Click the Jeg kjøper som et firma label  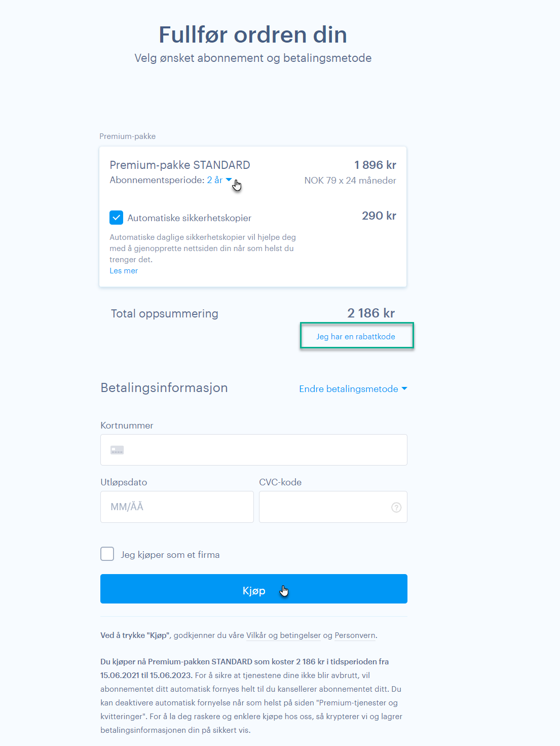[x=170, y=555]
